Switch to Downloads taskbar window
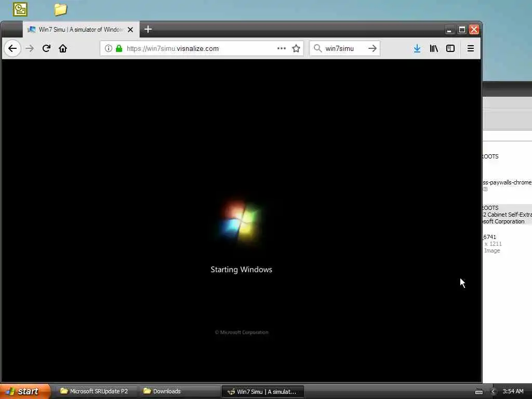 pyautogui.click(x=179, y=391)
